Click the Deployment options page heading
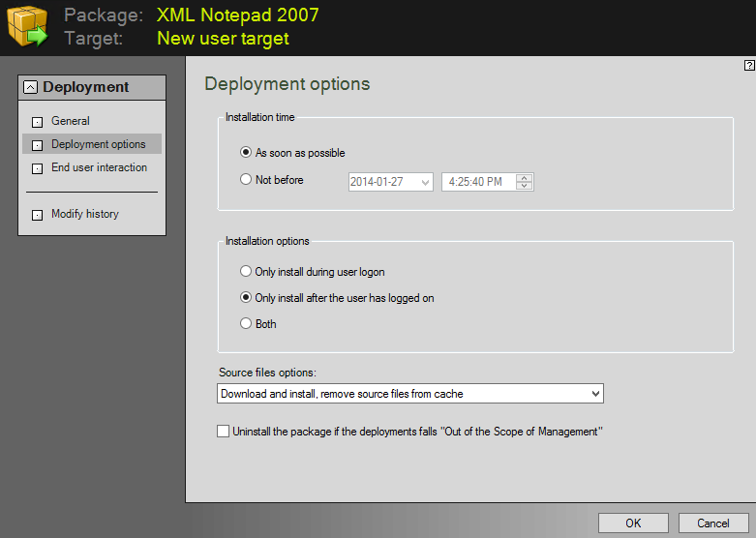 pos(287,84)
